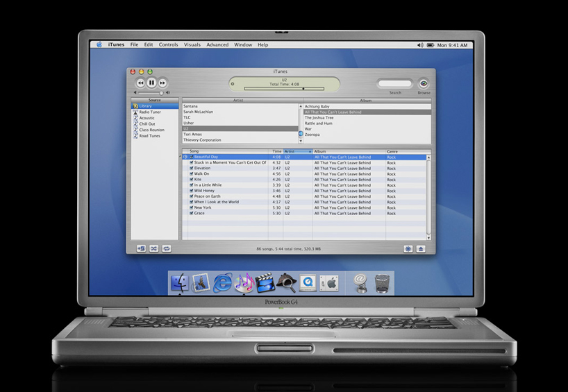
Task: Open the File menu
Action: click(135, 45)
